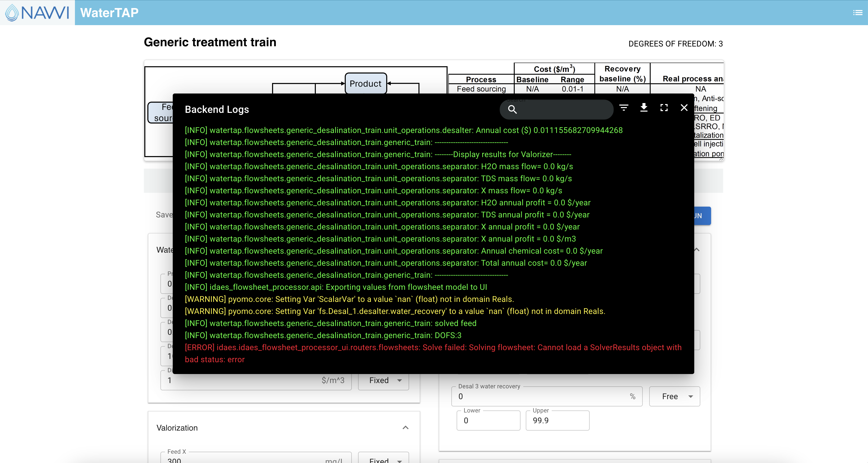This screenshot has height=463, width=868.
Task: Click the log search magnifier icon
Action: point(512,109)
